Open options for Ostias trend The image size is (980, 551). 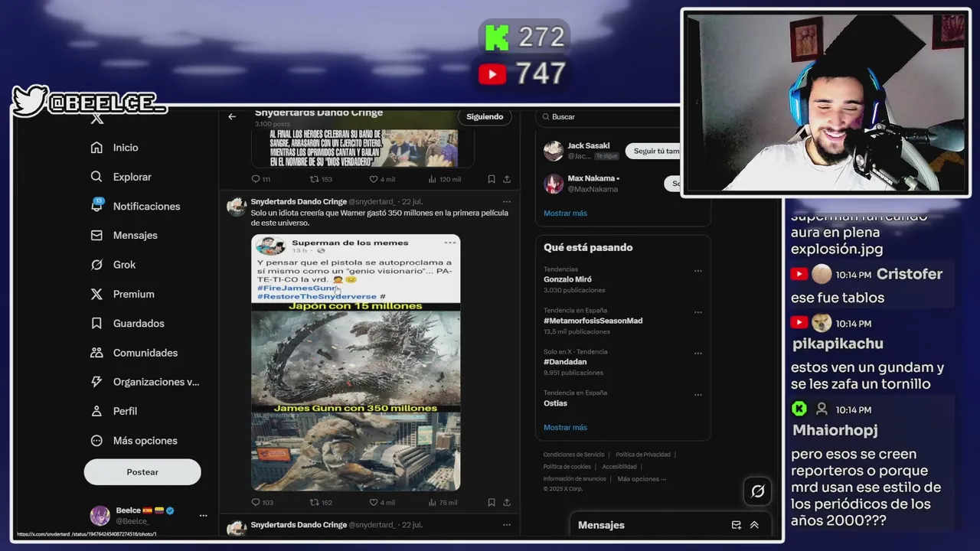697,395
